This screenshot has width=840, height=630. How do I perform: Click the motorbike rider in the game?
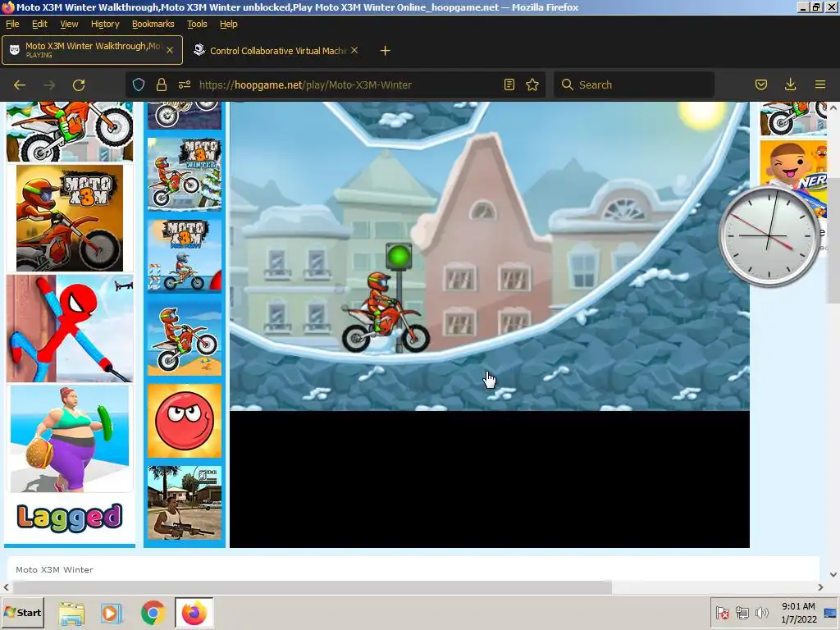click(386, 313)
